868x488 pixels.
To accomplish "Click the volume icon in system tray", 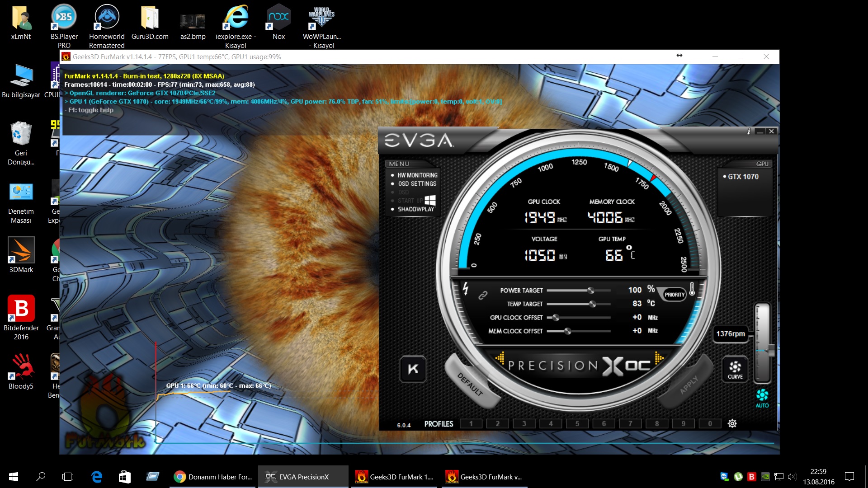I will (x=792, y=476).
